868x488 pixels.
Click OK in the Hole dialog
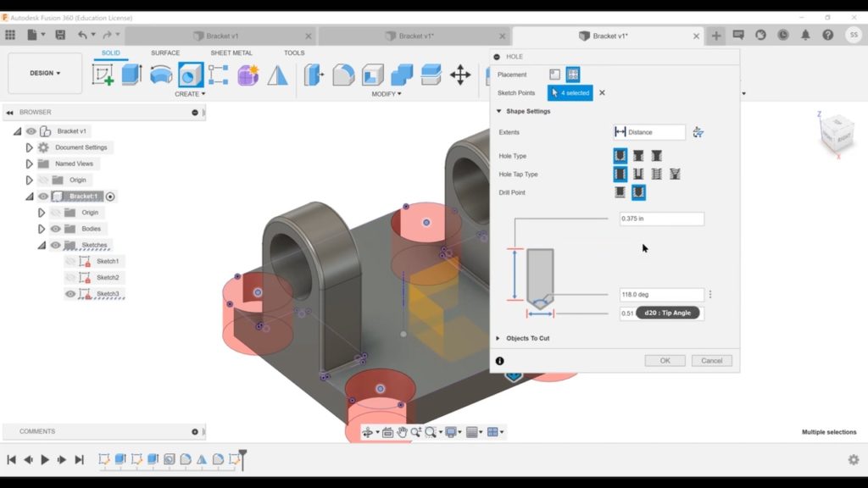coord(665,360)
